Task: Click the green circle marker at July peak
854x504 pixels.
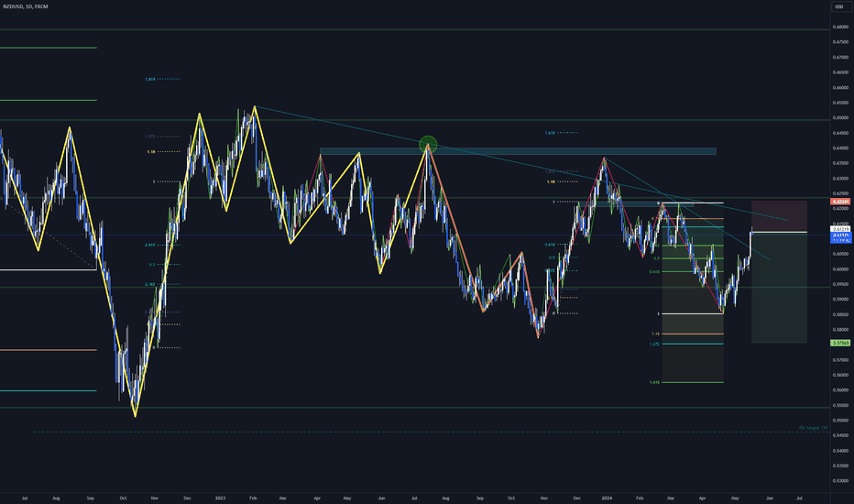Action: 428,145
